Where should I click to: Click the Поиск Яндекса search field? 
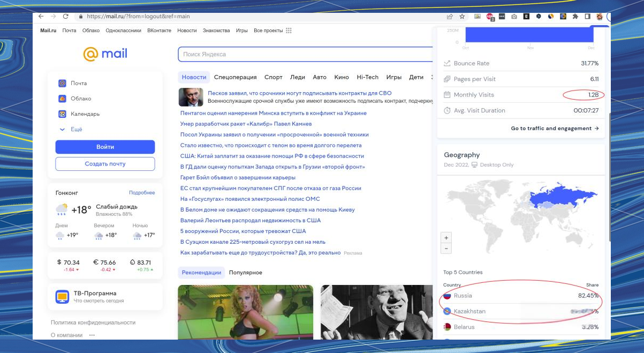[305, 54]
